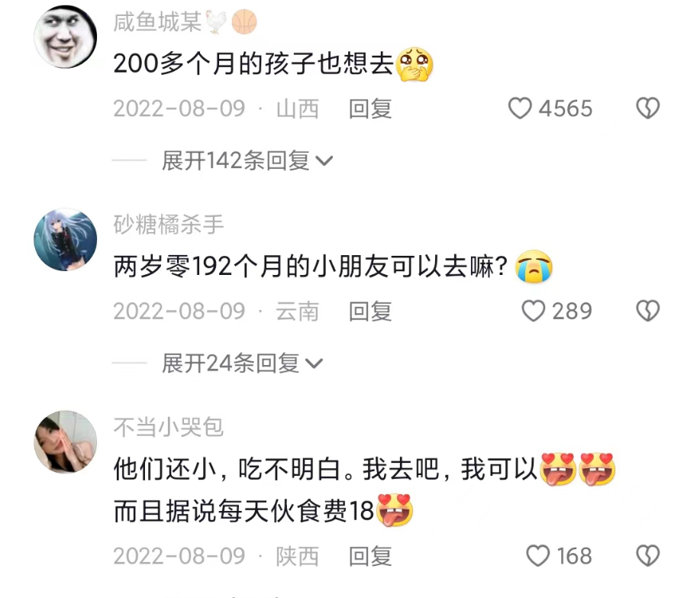Open 咸鱼城某's profile avatar
Viewport: 700px width, 598px height.
[66, 37]
